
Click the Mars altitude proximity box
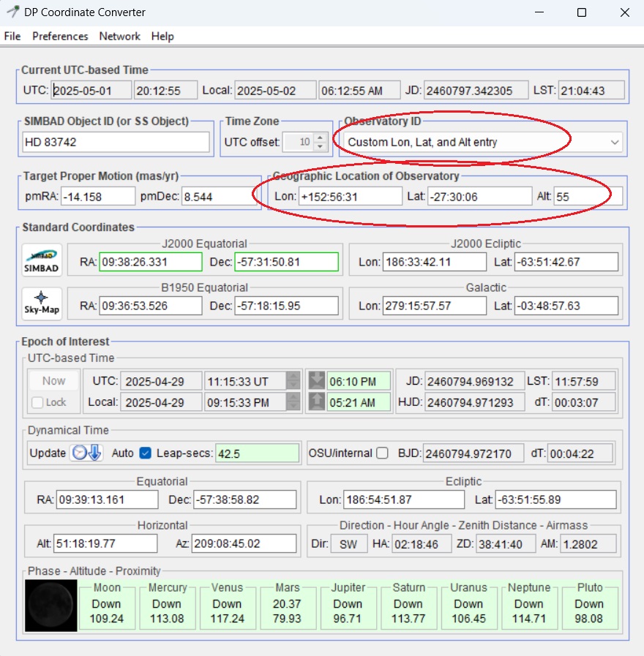pyautogui.click(x=288, y=608)
